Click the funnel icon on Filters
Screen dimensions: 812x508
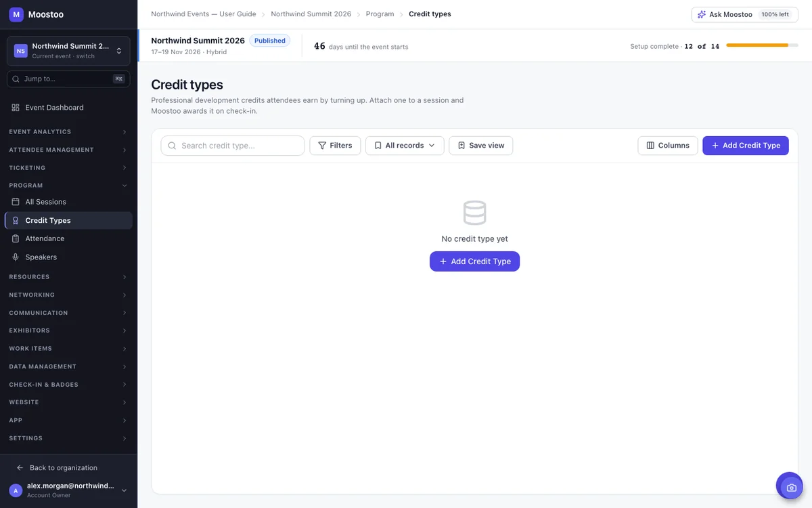322,146
